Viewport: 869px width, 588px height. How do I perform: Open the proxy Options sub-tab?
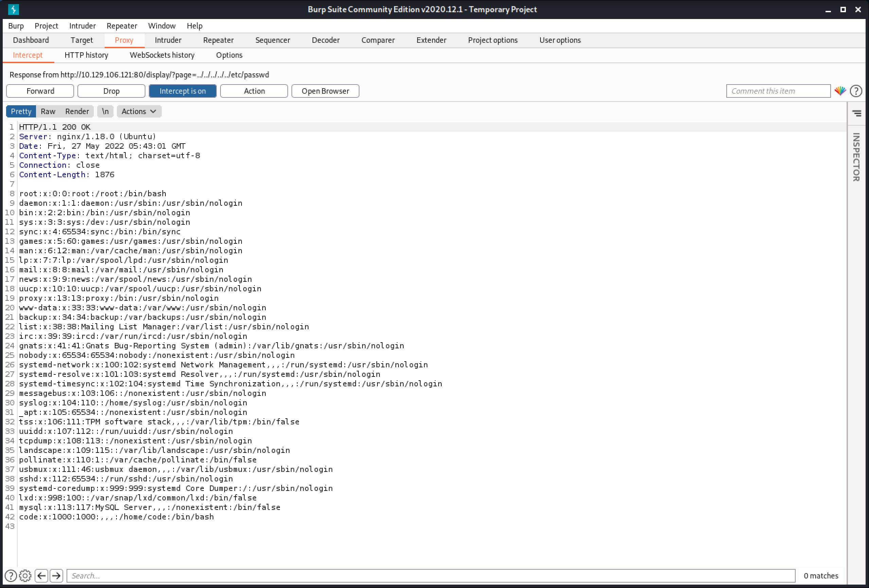pos(229,55)
